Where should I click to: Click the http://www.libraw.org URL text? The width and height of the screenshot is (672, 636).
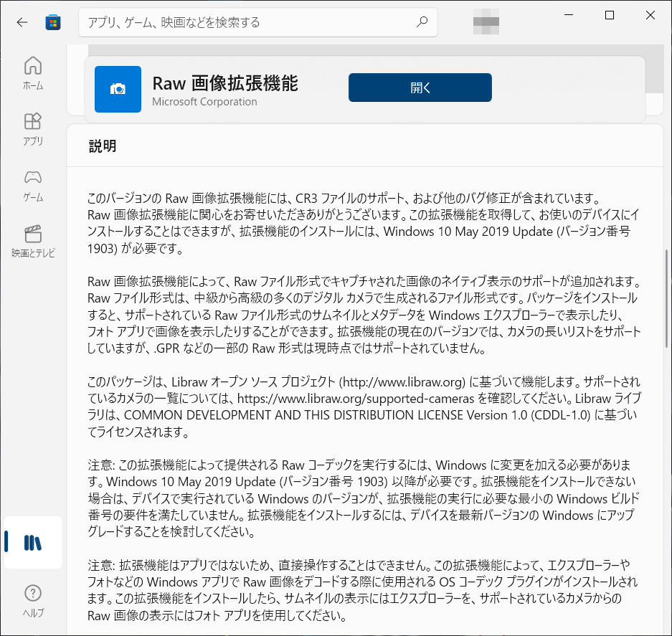click(402, 382)
